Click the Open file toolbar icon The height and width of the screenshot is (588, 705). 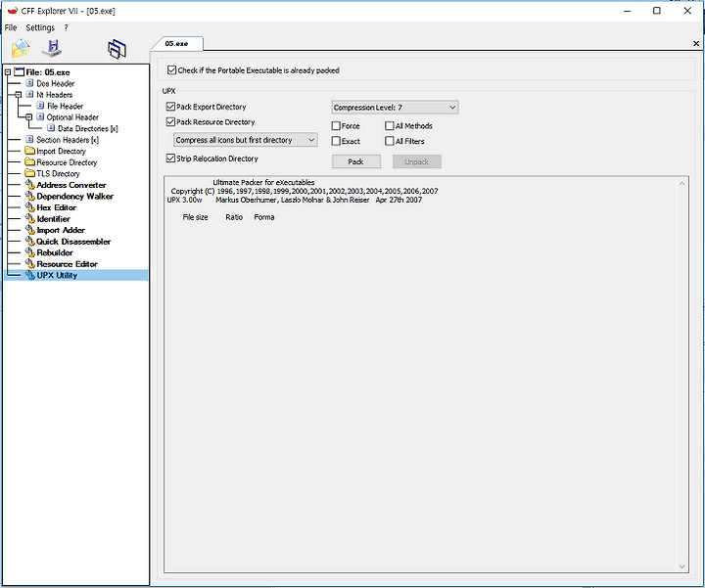21,48
